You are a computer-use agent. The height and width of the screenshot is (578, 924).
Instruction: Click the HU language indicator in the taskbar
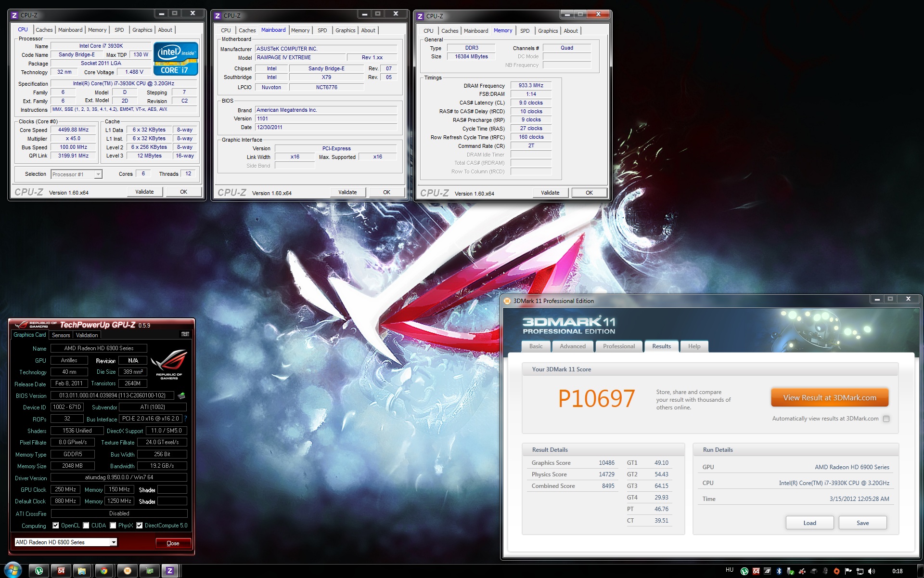730,570
